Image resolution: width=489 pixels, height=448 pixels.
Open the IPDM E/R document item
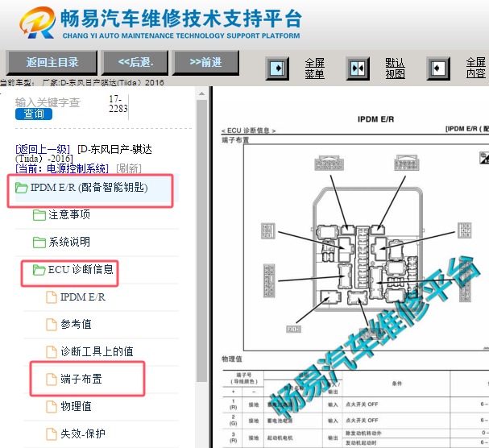point(83,297)
